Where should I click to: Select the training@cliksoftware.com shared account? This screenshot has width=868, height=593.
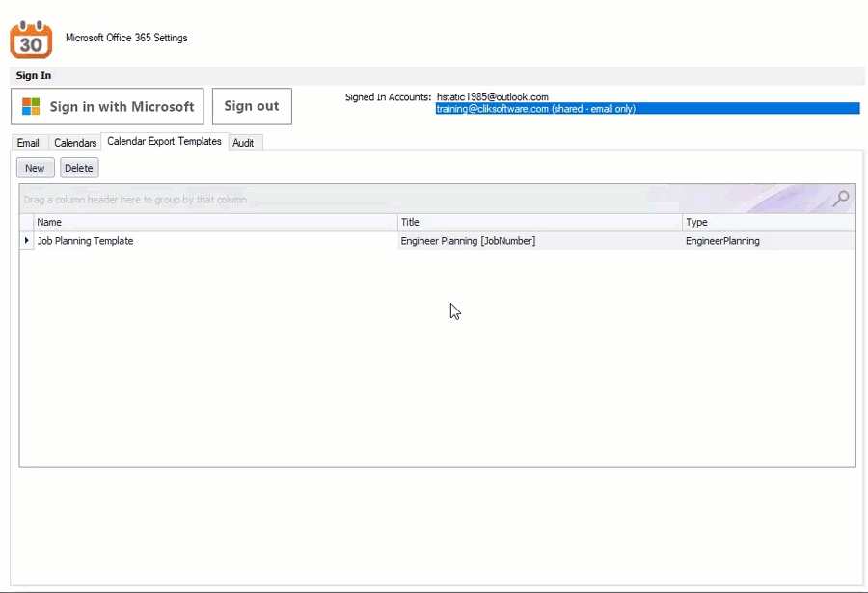[x=648, y=109]
